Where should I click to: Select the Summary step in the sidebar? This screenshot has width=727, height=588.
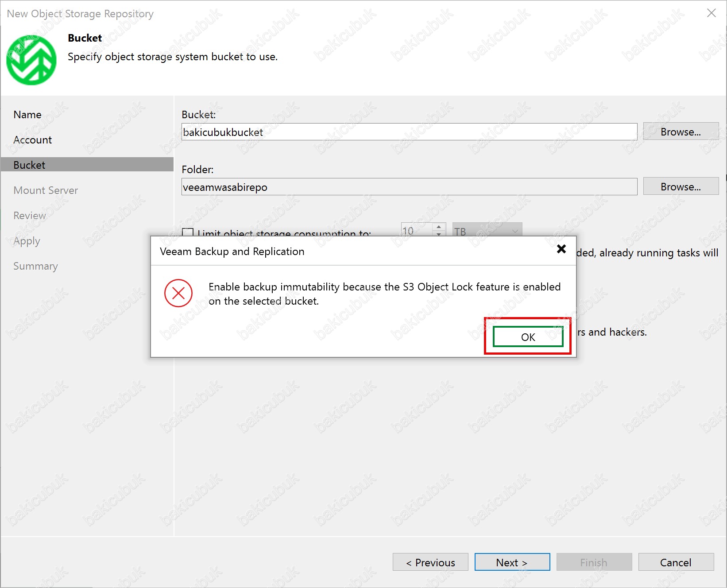(x=35, y=266)
